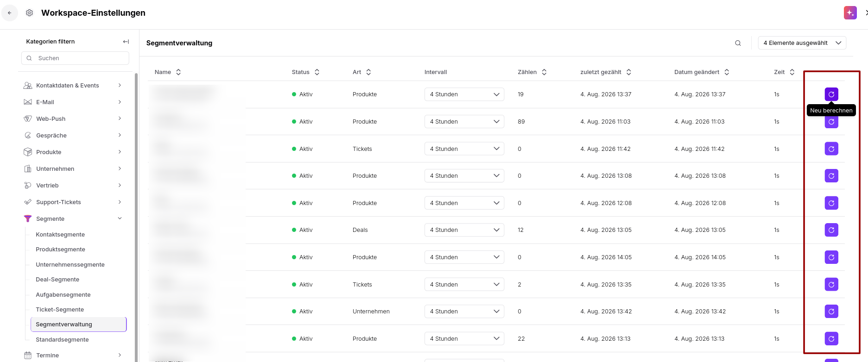Viewport: 868px width, 362px height.
Task: Select Standardsegmente in the sidebar
Action: (x=62, y=340)
